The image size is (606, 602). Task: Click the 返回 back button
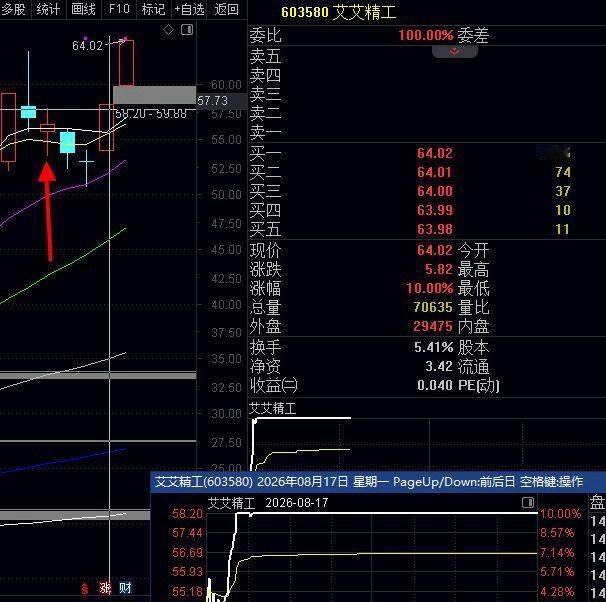(x=226, y=9)
